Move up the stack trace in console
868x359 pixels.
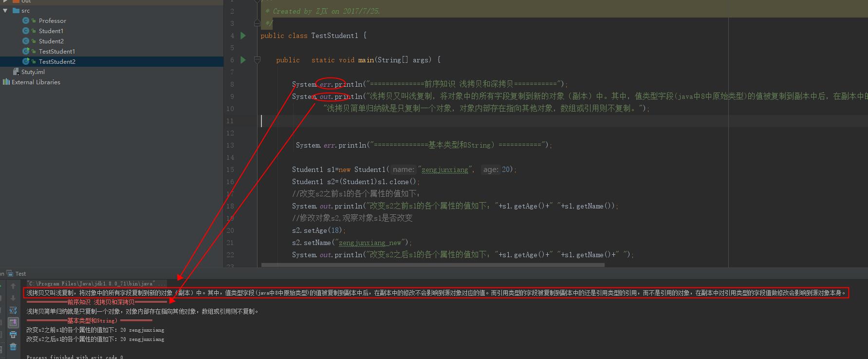point(13,286)
